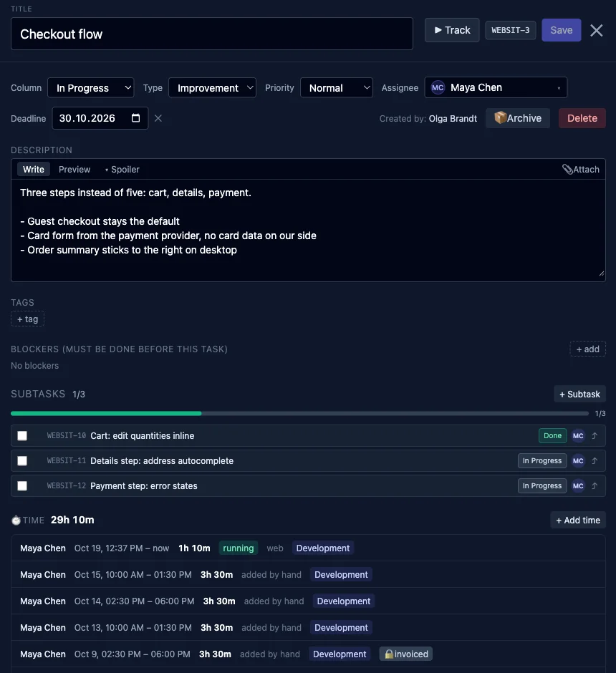This screenshot has width=616, height=673.
Task: Open the deadline calendar picker icon
Action: [x=135, y=118]
